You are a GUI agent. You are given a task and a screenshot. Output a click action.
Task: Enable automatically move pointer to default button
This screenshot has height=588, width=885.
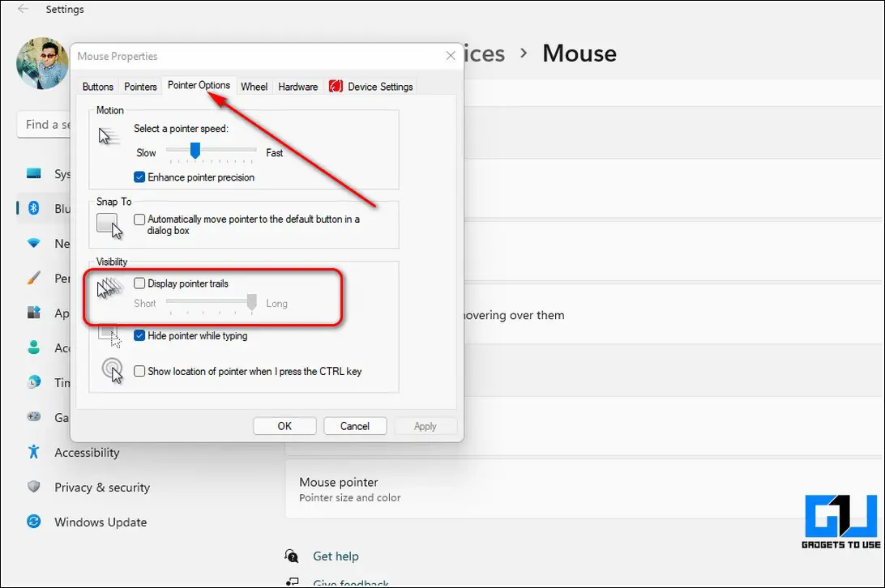click(139, 219)
